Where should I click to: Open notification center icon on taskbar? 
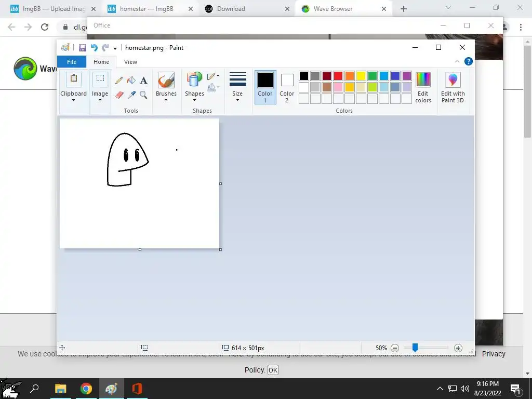tap(515, 389)
